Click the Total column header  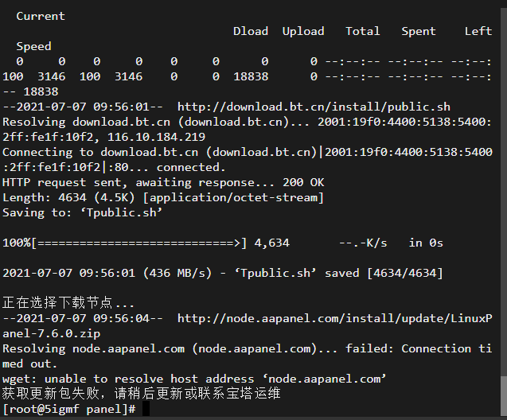[362, 31]
